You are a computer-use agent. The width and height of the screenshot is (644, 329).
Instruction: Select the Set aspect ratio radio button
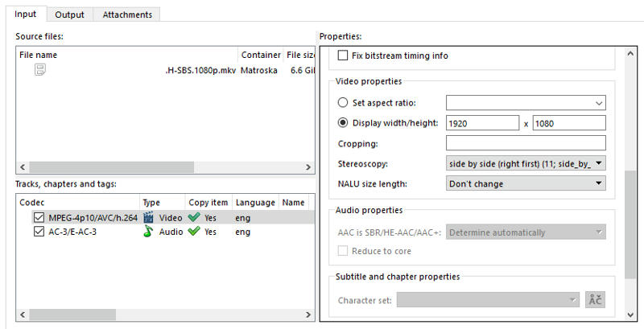344,103
